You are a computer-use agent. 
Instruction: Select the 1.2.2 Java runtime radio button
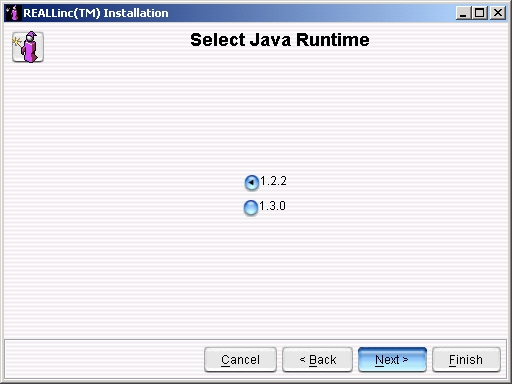(252, 182)
